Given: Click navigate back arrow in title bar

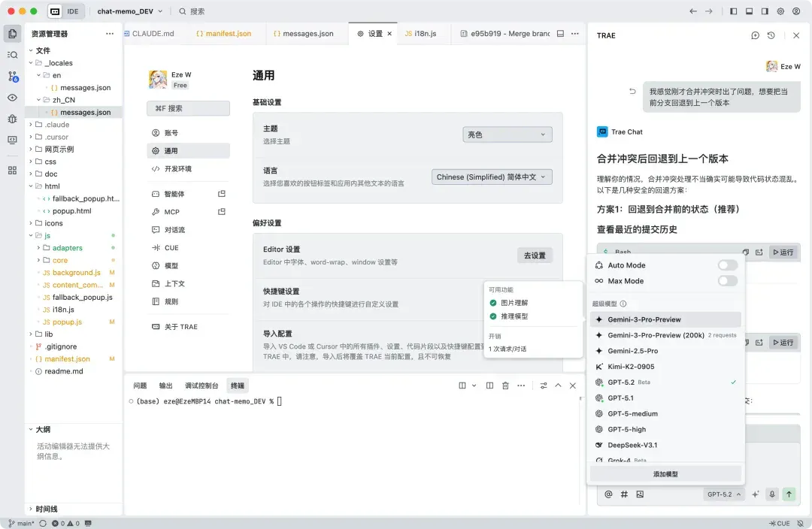Looking at the screenshot, I should pos(693,11).
